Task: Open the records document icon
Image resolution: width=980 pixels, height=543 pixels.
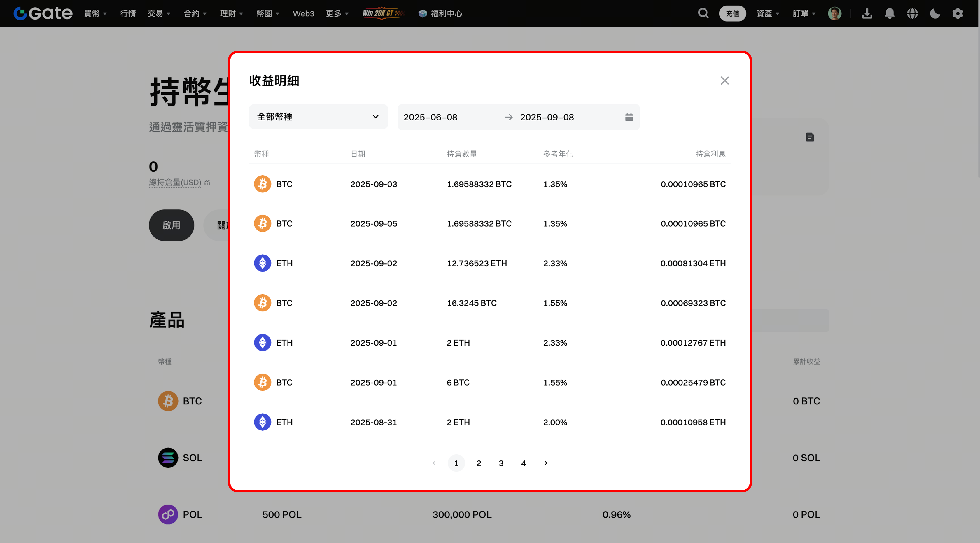Action: click(x=810, y=137)
